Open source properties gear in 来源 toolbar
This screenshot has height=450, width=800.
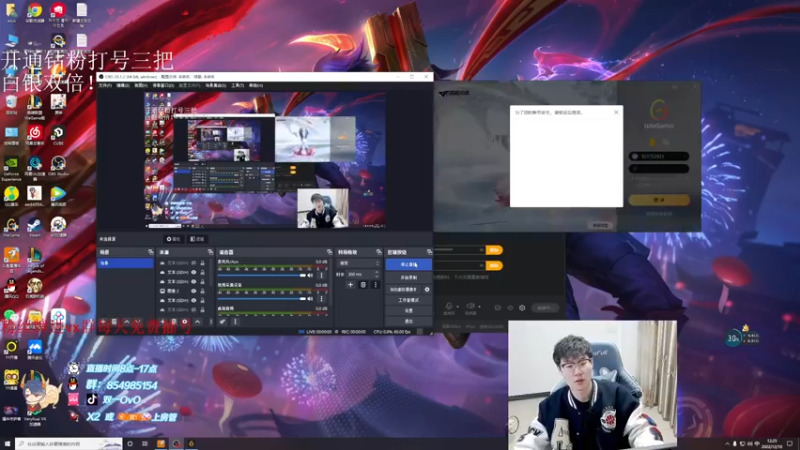(185, 321)
